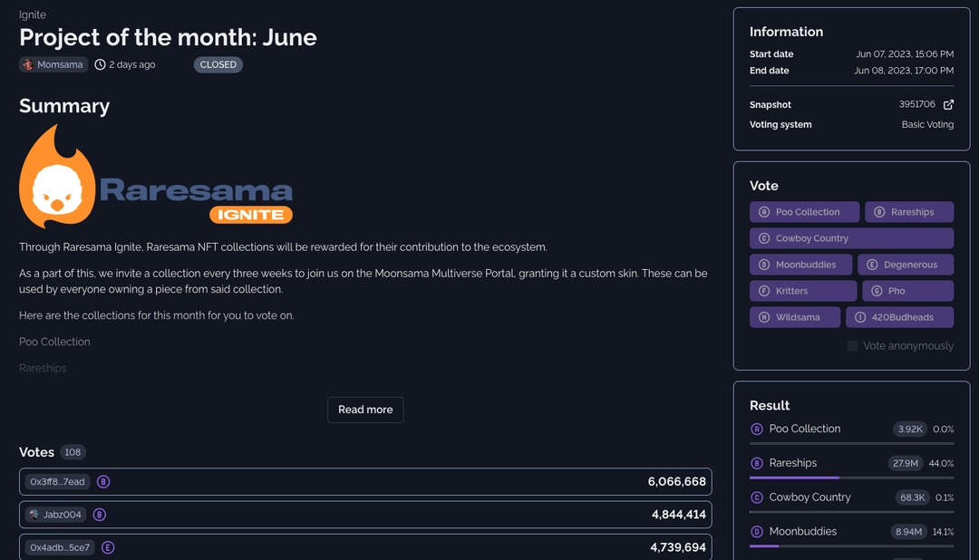Click the B choice badge next to Jabz004
Screen dimensions: 979x560
point(100,515)
